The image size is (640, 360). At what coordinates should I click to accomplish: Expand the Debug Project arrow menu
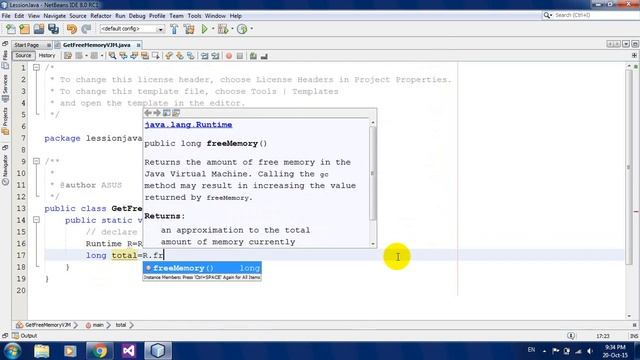click(x=232, y=29)
